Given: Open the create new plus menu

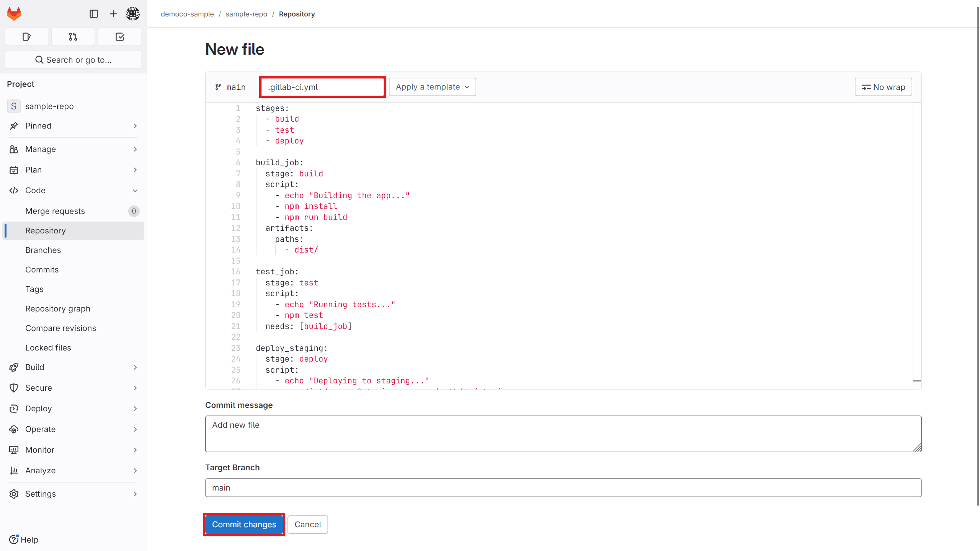Looking at the screenshot, I should tap(113, 14).
